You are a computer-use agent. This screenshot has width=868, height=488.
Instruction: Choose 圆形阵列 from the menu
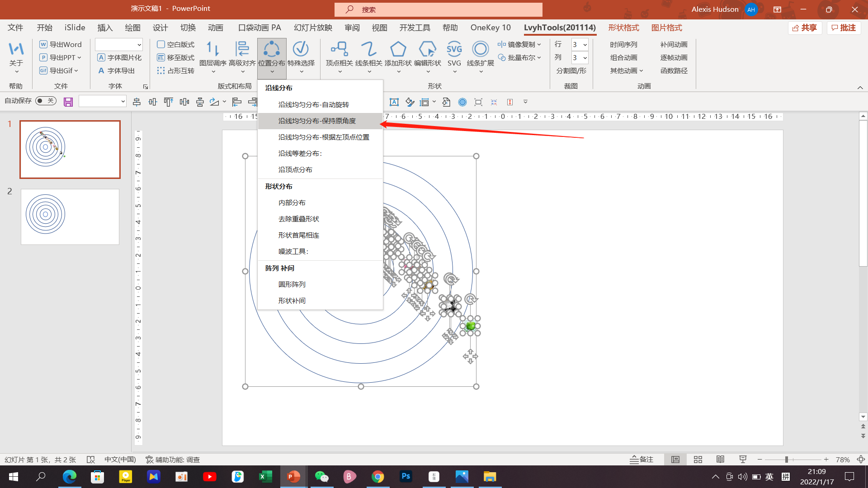[x=292, y=285]
